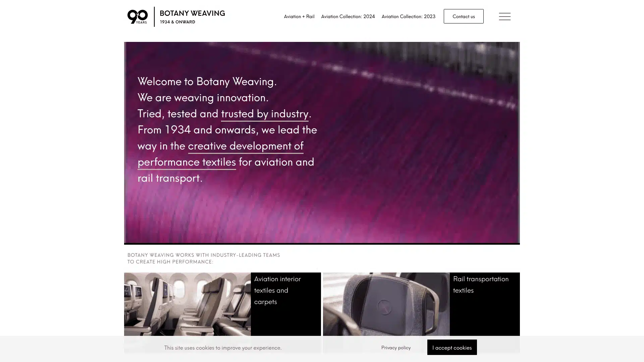Click the I accept cookies button

451,347
